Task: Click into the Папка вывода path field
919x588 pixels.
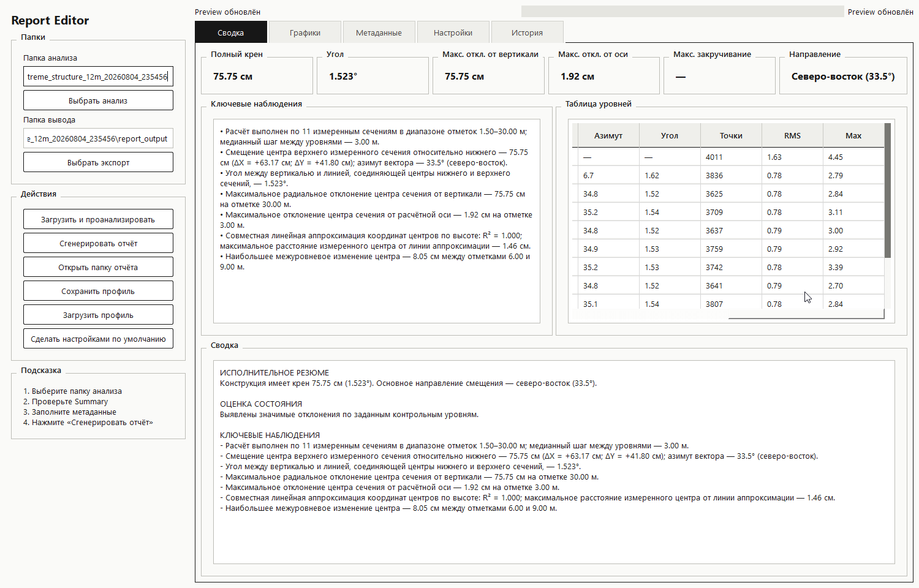Action: 98,138
